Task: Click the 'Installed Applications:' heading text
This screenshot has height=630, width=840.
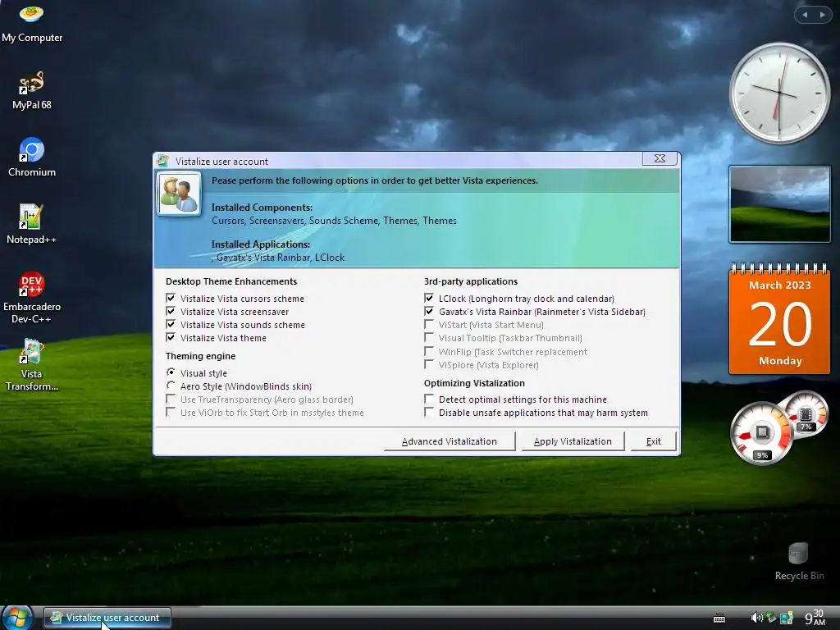Action: point(260,244)
